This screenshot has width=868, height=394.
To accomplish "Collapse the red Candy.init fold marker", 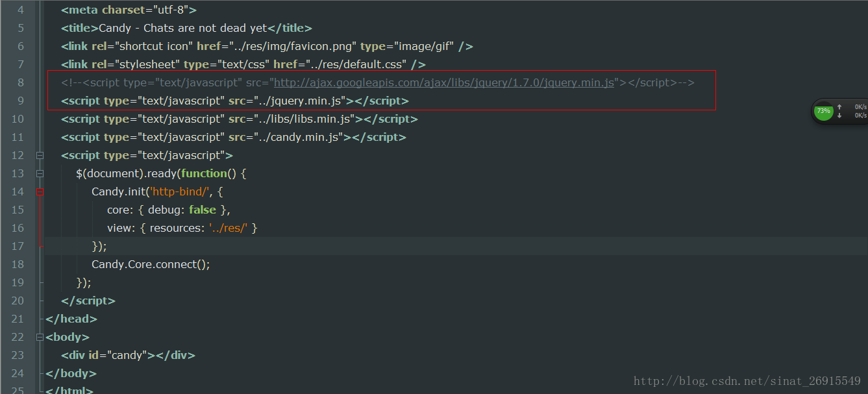I will click(x=40, y=191).
